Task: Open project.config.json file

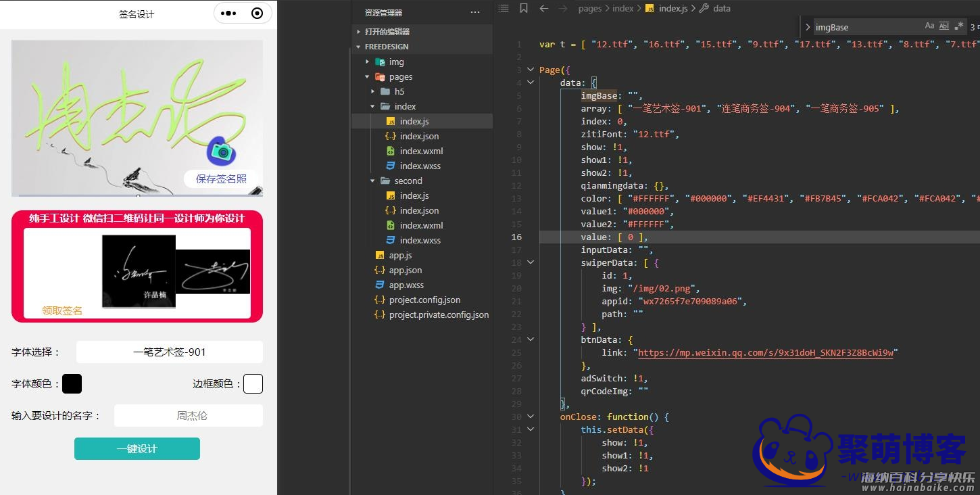Action: 422,300
